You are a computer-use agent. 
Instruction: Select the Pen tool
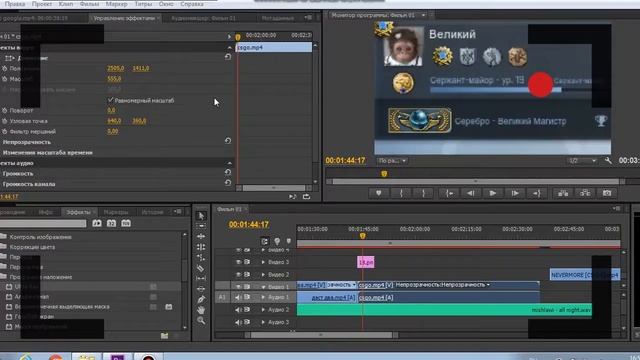point(201,300)
